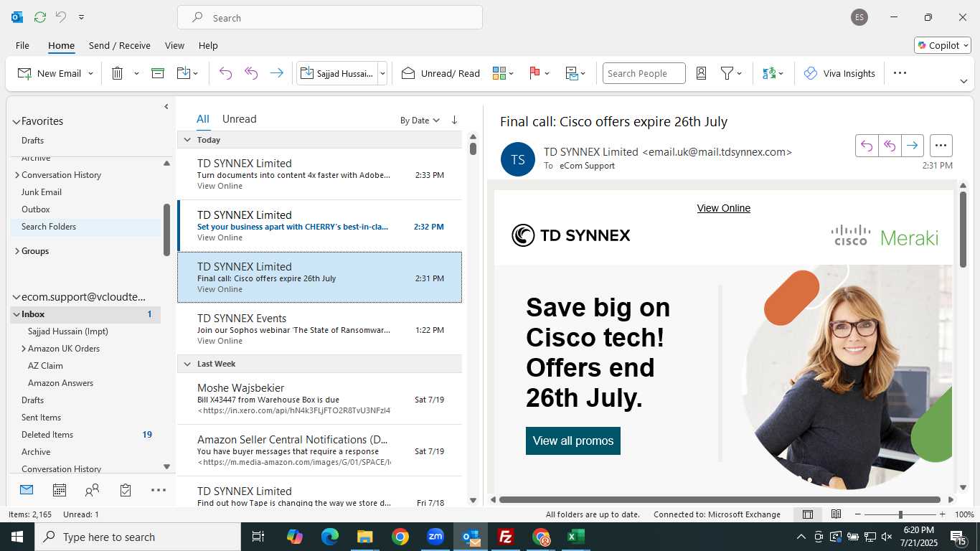Image resolution: width=980 pixels, height=551 pixels.
Task: Open the Follow Up flag icon
Action: (x=539, y=73)
